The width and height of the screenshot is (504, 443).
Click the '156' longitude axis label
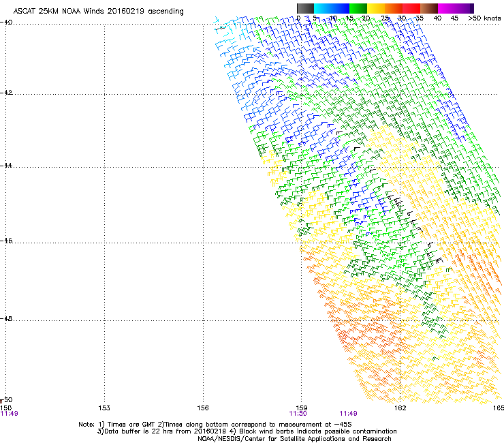click(203, 408)
